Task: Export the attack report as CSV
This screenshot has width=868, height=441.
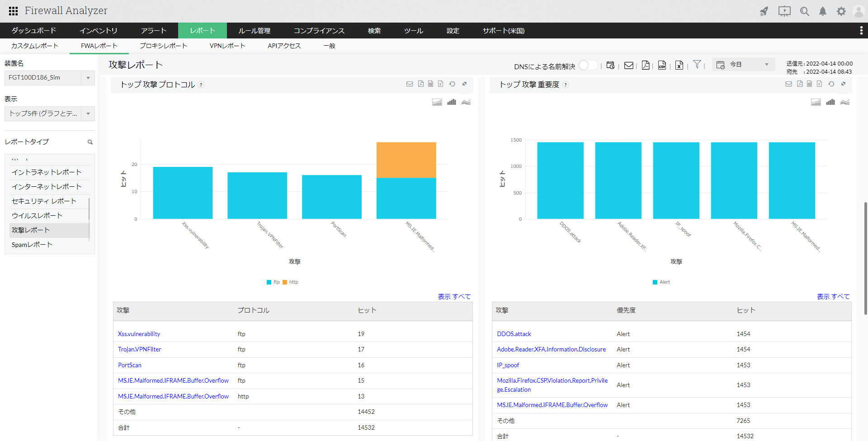Action: [x=662, y=66]
